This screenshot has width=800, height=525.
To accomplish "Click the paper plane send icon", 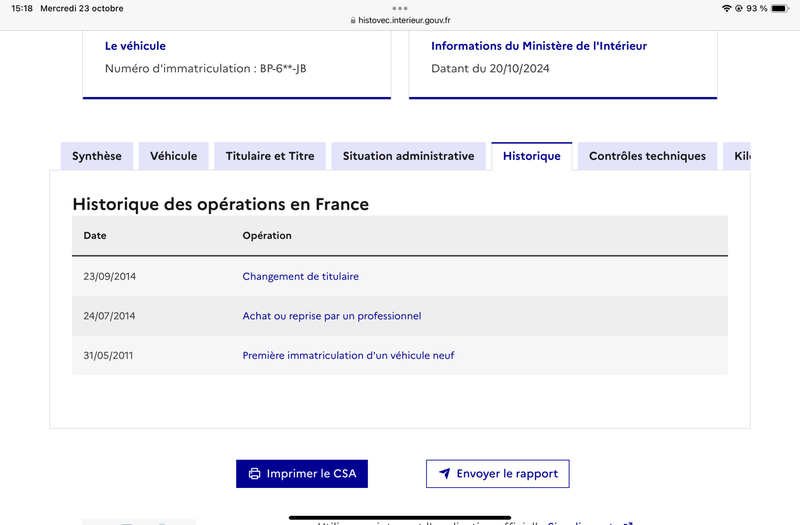I will point(444,474).
